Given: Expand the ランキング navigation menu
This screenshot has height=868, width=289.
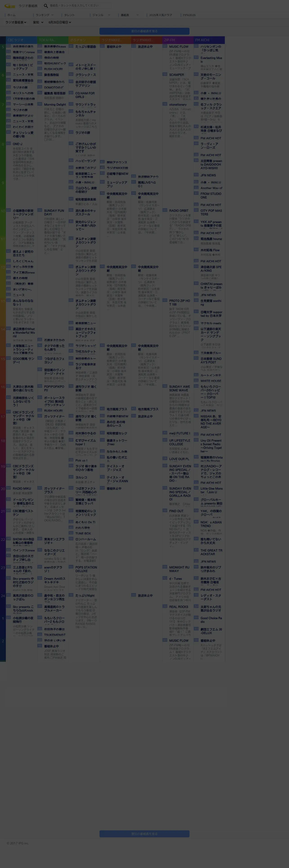Looking at the screenshot, I should click(44, 15).
